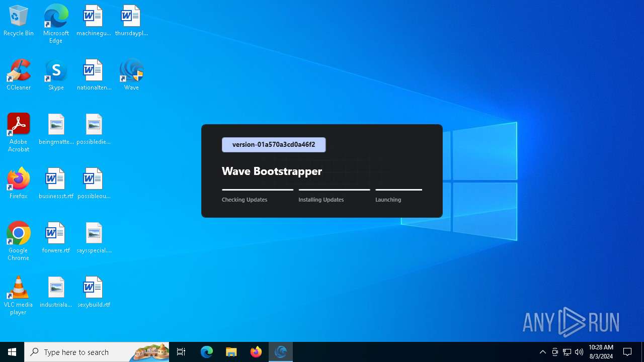This screenshot has height=362, width=644.
Task: Open Task View from the taskbar
Action: point(182,352)
